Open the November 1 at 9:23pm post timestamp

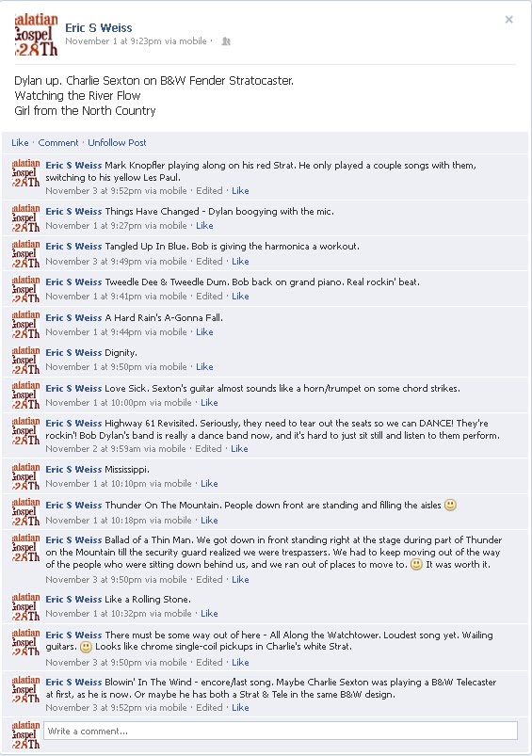point(136,41)
